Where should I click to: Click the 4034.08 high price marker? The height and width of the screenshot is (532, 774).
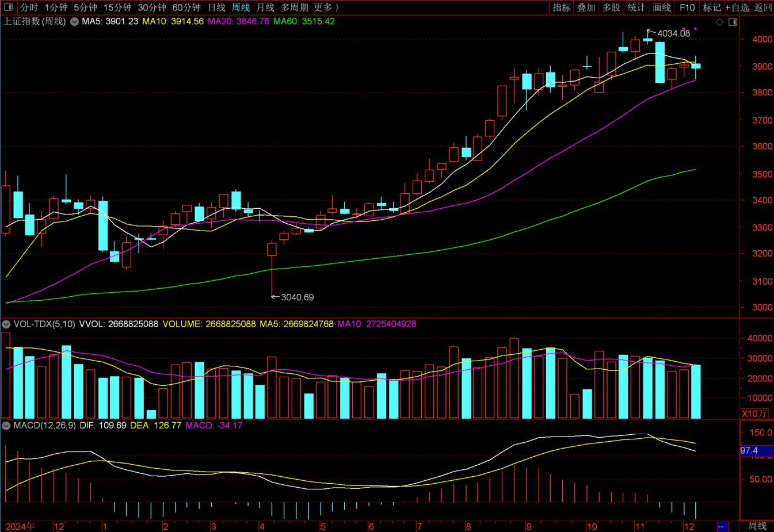point(673,33)
